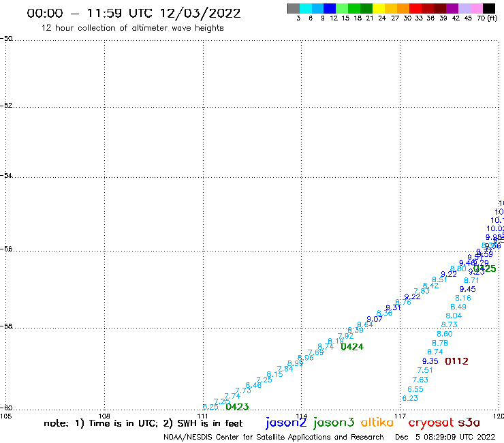Click the wave height value '7.69'
This screenshot has height=443, width=504.
[x=315, y=352]
